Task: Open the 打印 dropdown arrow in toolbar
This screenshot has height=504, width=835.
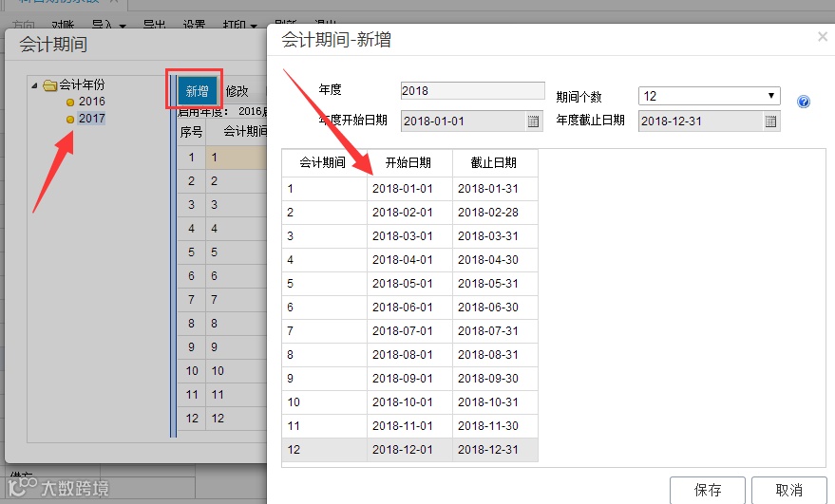Action: point(254,26)
